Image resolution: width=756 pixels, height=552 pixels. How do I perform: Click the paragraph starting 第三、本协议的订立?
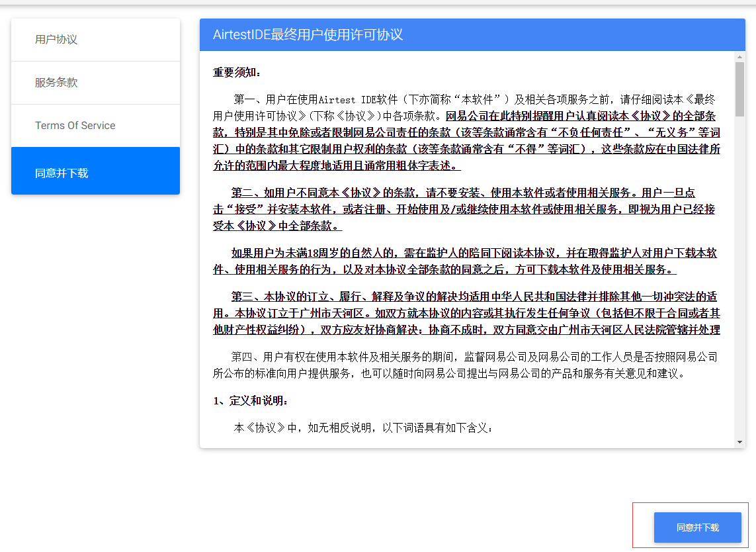tap(467, 312)
